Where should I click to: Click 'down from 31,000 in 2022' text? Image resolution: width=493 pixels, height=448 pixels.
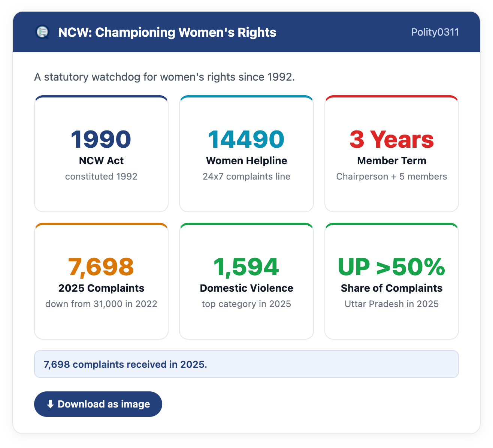point(101,304)
